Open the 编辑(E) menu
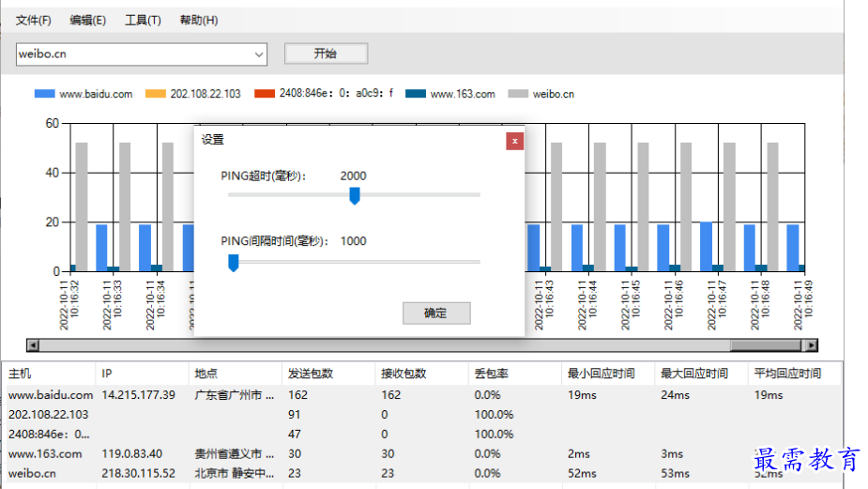868x489 pixels. point(87,21)
